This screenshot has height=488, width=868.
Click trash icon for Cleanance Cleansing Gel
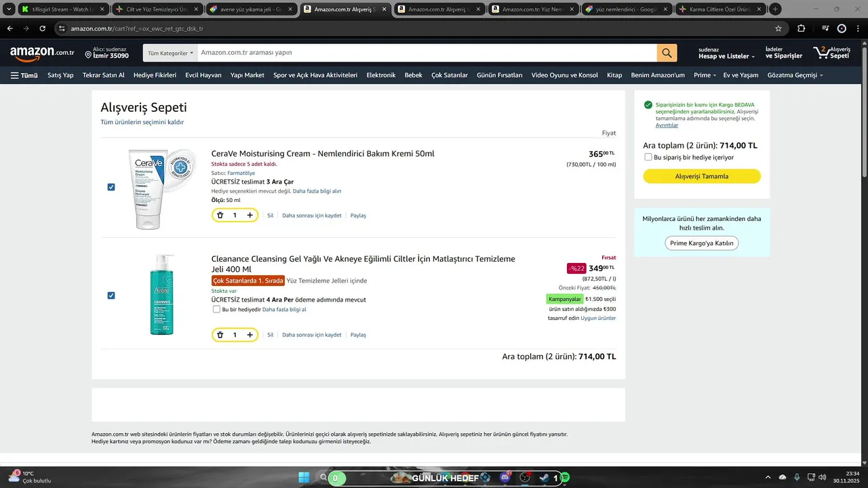click(220, 335)
